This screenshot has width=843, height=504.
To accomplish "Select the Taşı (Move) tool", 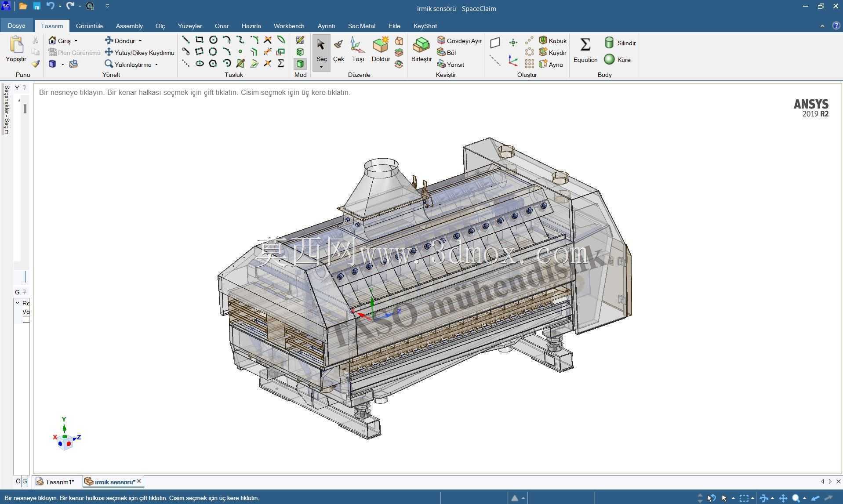I will pos(358,49).
